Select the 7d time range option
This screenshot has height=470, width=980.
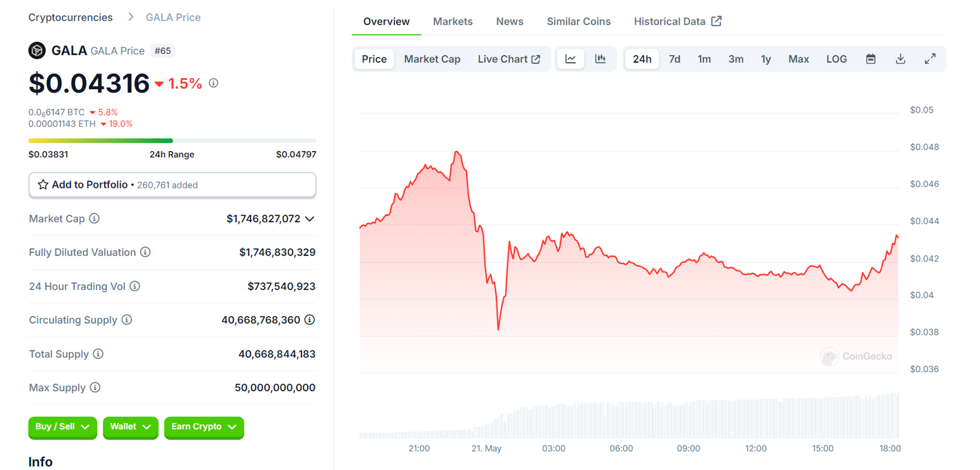[x=674, y=59]
